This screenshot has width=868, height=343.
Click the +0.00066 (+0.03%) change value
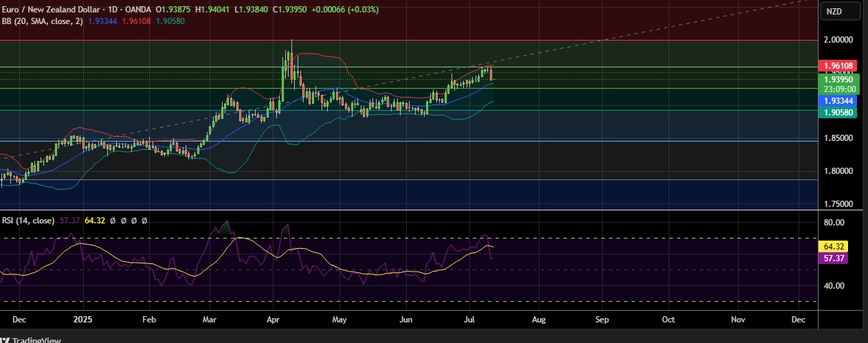[x=346, y=10]
